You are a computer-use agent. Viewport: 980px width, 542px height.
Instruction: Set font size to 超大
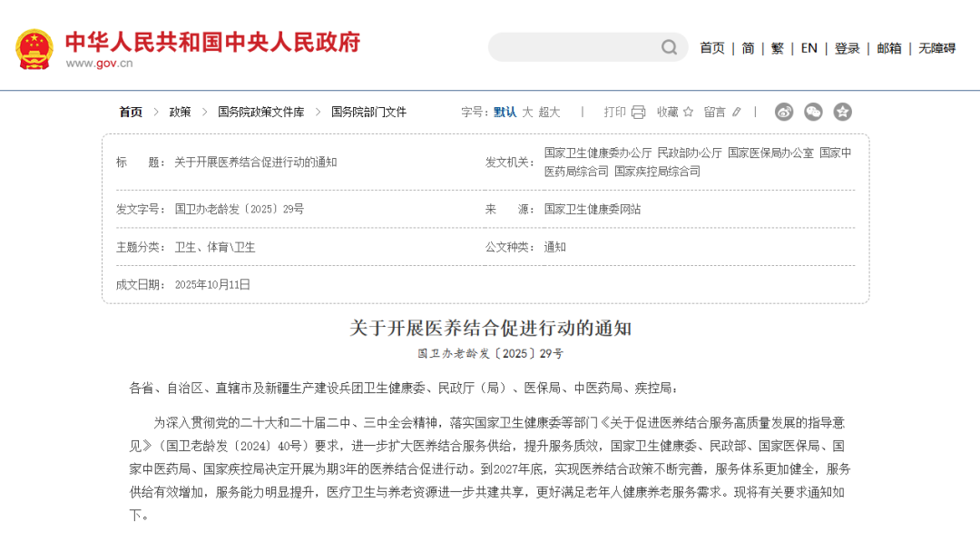[549, 112]
